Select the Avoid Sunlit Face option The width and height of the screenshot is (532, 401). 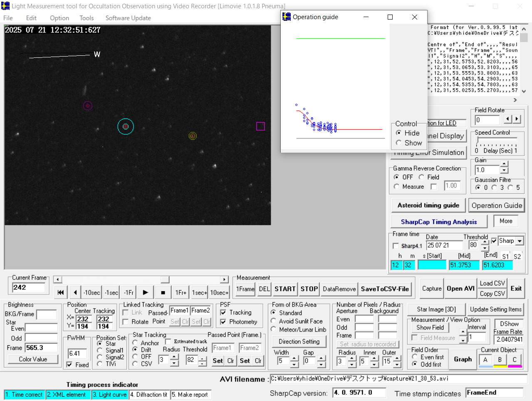pos(273,321)
